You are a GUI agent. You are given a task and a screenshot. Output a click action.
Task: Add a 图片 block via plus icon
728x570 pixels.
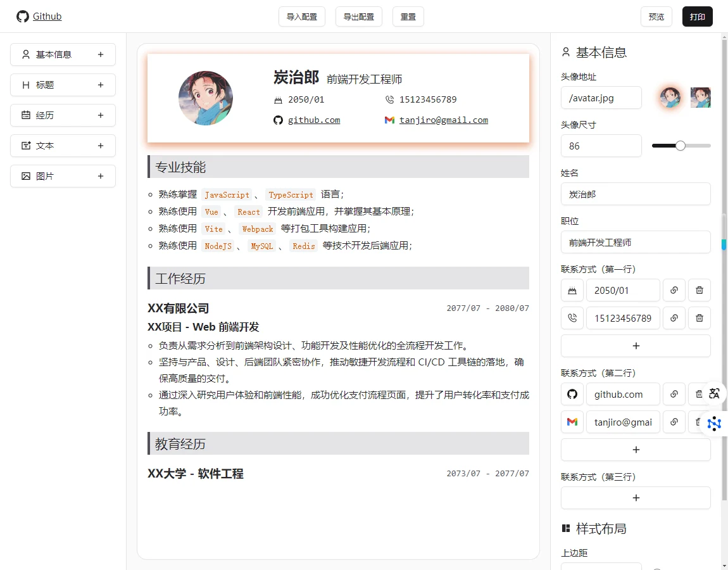(100, 176)
